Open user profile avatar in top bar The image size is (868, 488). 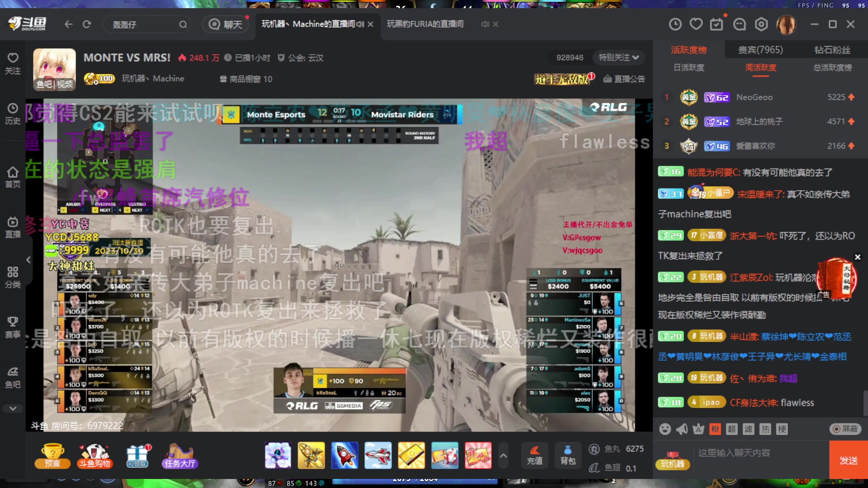pos(786,25)
